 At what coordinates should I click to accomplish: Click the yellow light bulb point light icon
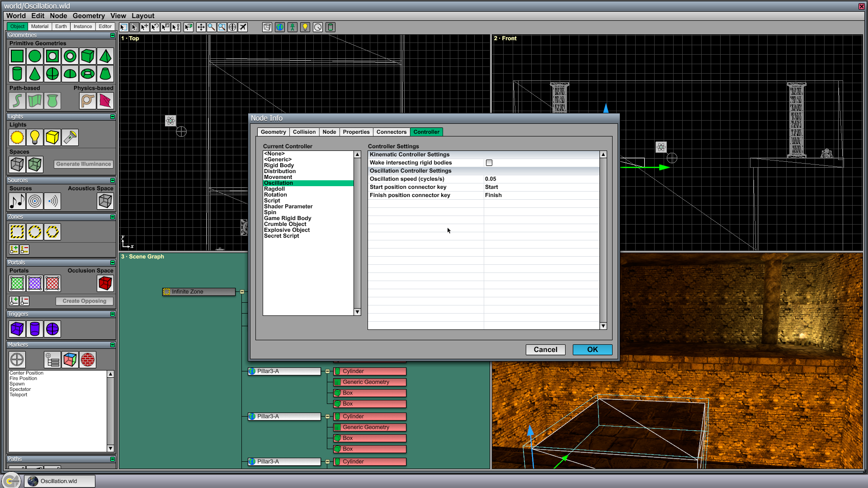pyautogui.click(x=35, y=137)
